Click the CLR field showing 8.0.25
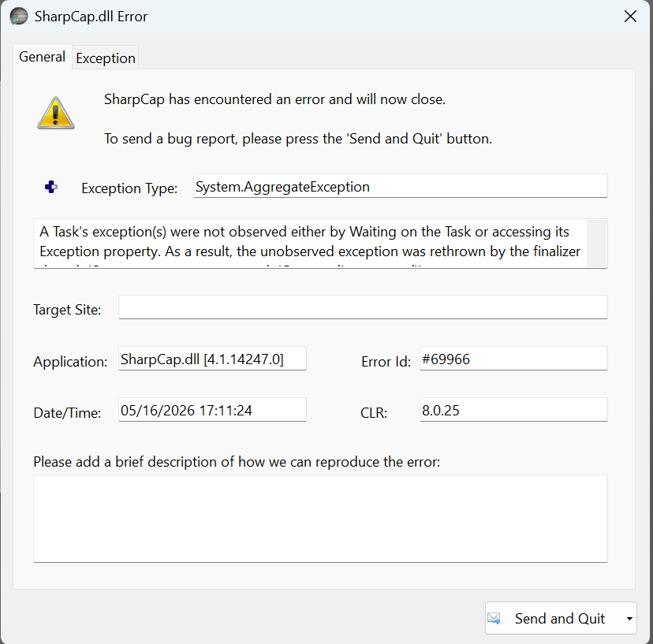The height and width of the screenshot is (644, 653). tap(513, 410)
